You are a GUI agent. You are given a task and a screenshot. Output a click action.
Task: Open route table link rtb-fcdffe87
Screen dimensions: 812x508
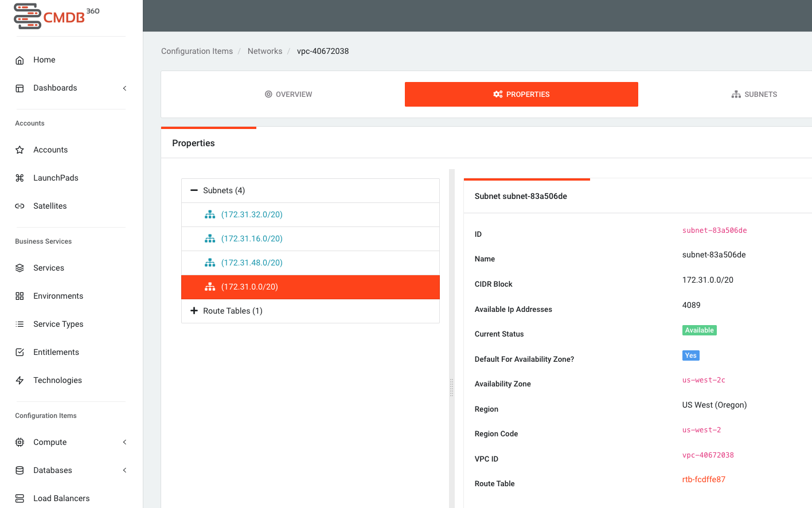pos(704,480)
